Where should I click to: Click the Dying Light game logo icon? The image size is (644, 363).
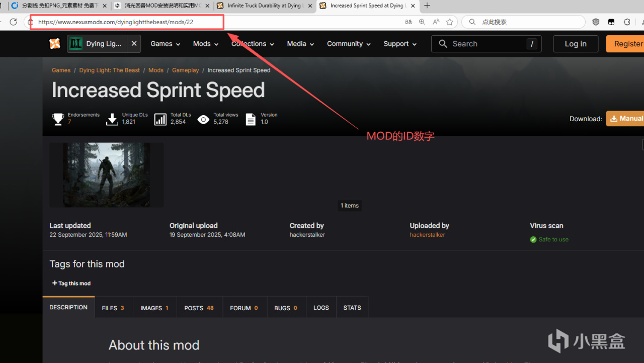click(x=75, y=44)
